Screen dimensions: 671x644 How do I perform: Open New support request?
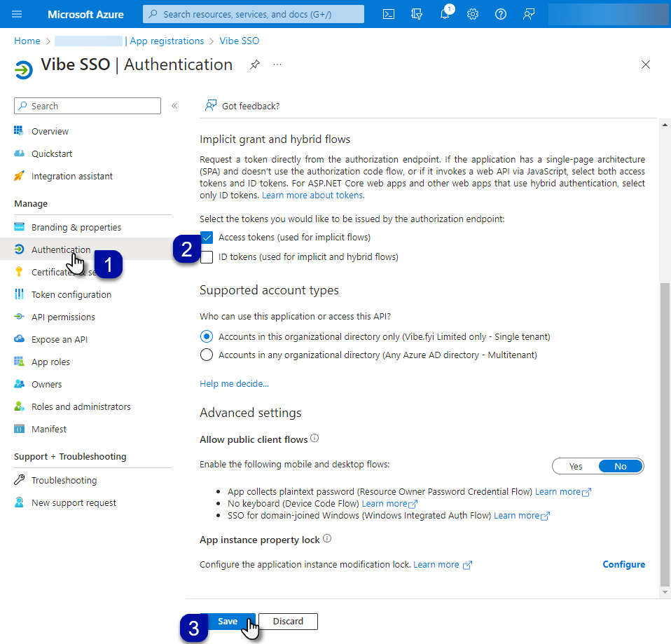tap(74, 502)
